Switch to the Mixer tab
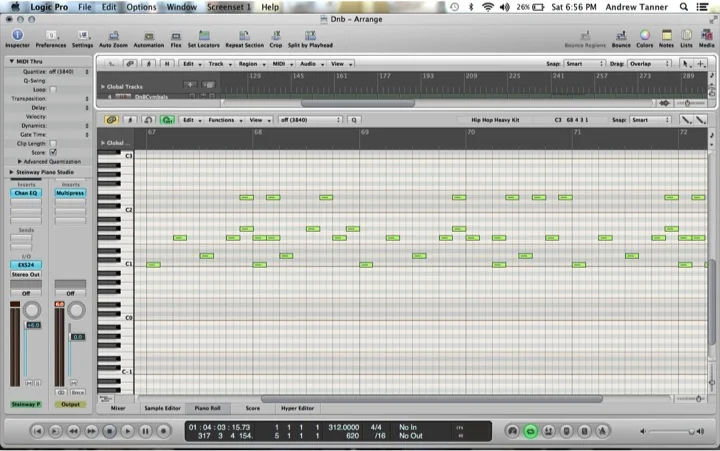 click(x=118, y=408)
